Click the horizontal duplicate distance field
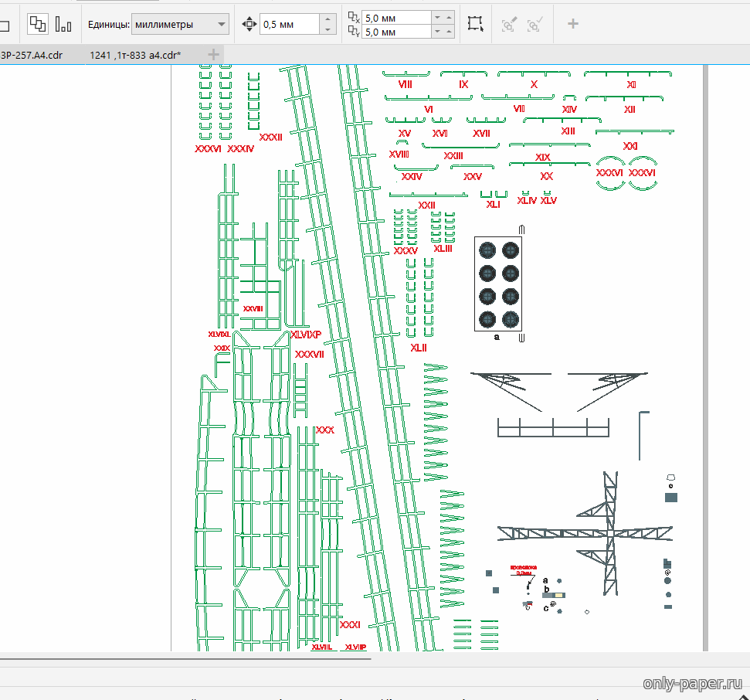Image resolution: width=750 pixels, height=700 pixels. [x=395, y=17]
